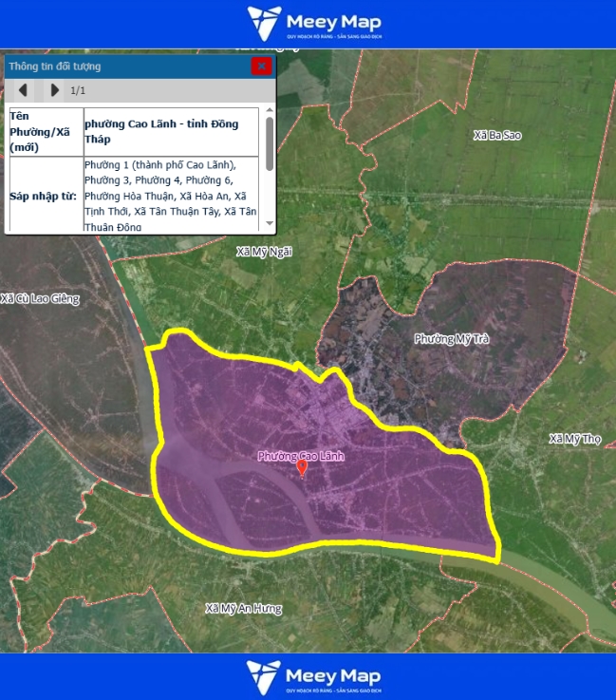The height and width of the screenshot is (700, 616).
Task: Click the previous result arrow in popup
Action: (24, 90)
